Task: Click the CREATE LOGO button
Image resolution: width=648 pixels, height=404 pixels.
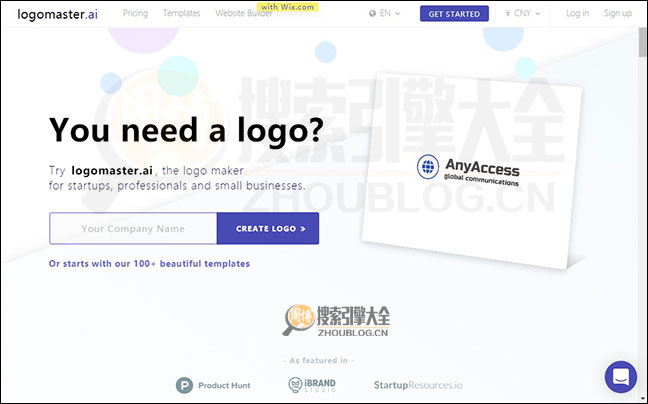Action: tap(268, 228)
